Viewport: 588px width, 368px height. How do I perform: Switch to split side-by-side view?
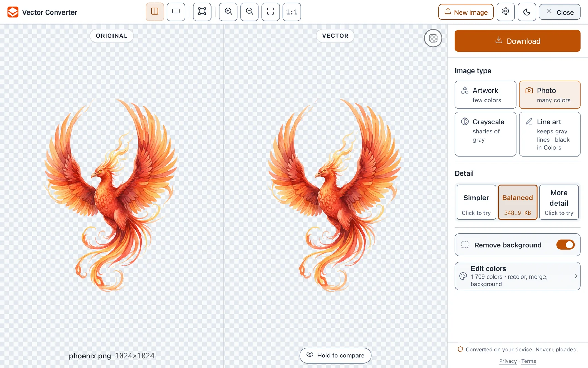coord(155,12)
